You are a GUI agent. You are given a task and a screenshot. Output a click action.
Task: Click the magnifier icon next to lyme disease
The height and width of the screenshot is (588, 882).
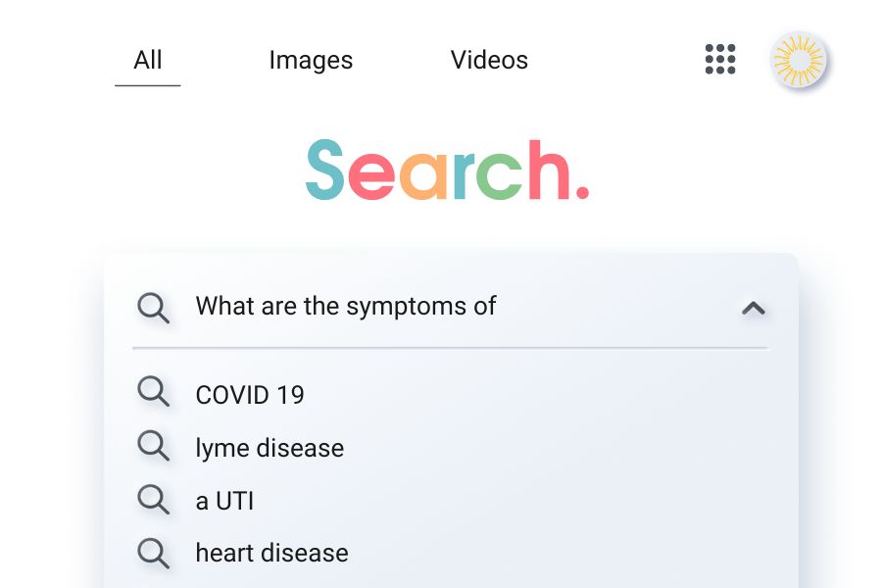(x=153, y=447)
